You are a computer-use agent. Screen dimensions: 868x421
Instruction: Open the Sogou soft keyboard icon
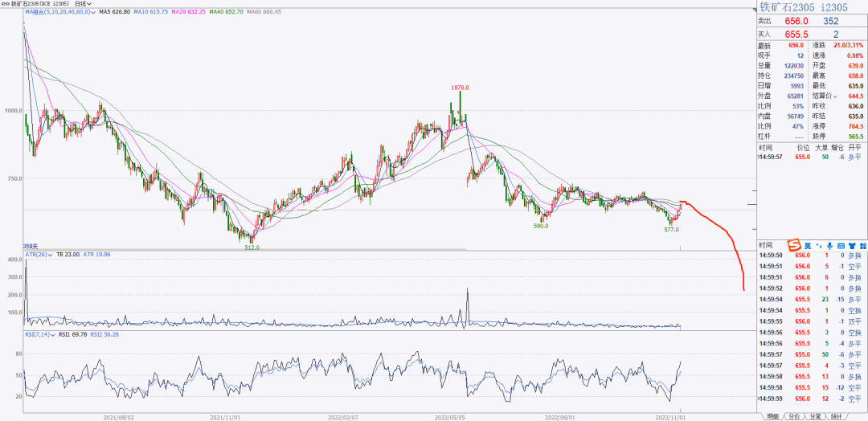pos(841,246)
